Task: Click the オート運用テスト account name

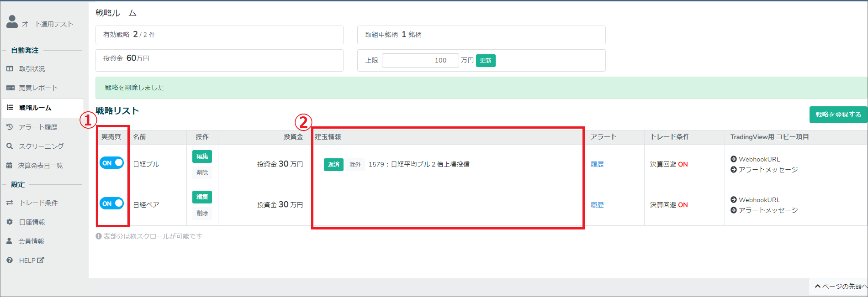Action: point(47,24)
